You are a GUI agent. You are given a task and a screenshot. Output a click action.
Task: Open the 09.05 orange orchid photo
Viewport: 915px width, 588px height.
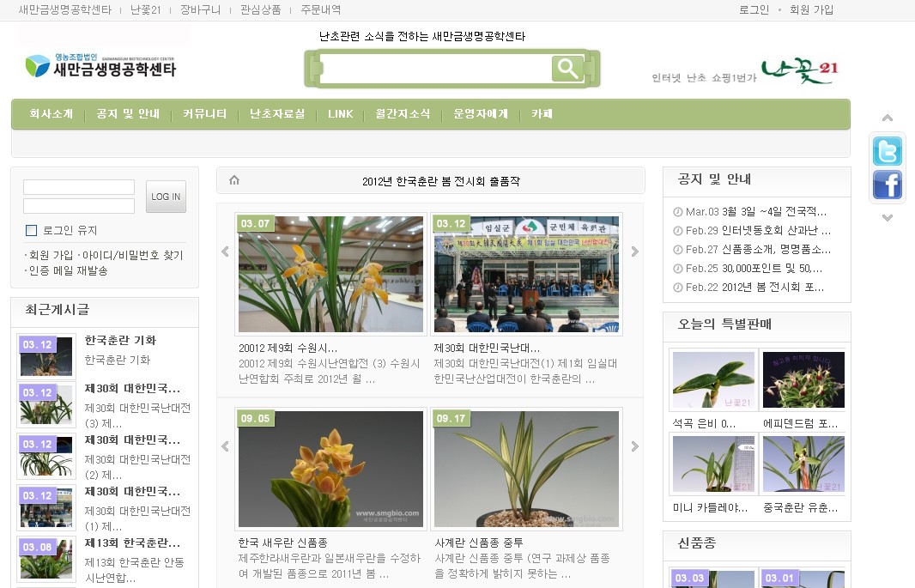330,469
